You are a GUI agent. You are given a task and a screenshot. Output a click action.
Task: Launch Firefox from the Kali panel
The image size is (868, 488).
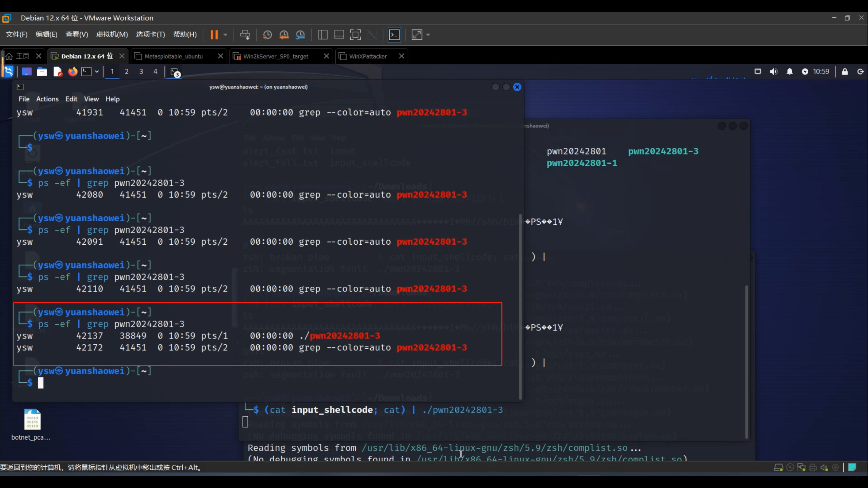(73, 72)
